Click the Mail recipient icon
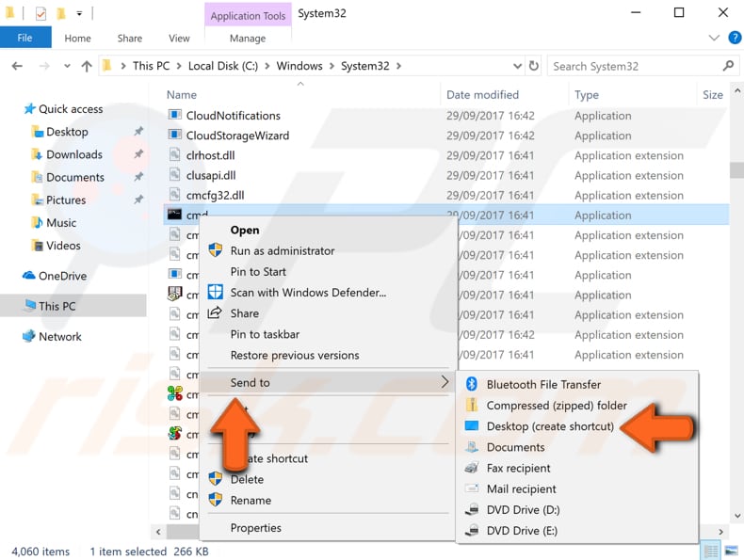The height and width of the screenshot is (560, 744). [472, 488]
